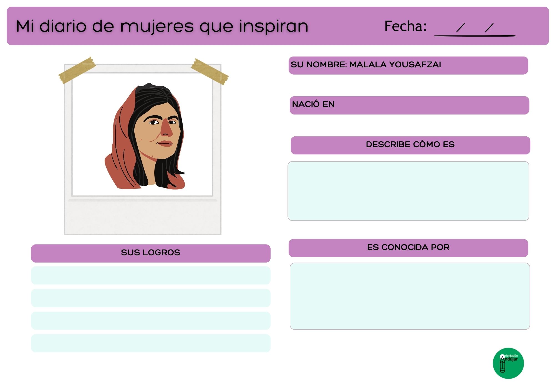
Task: Click the blank caption area of the polaroid frame
Action: pos(143,218)
